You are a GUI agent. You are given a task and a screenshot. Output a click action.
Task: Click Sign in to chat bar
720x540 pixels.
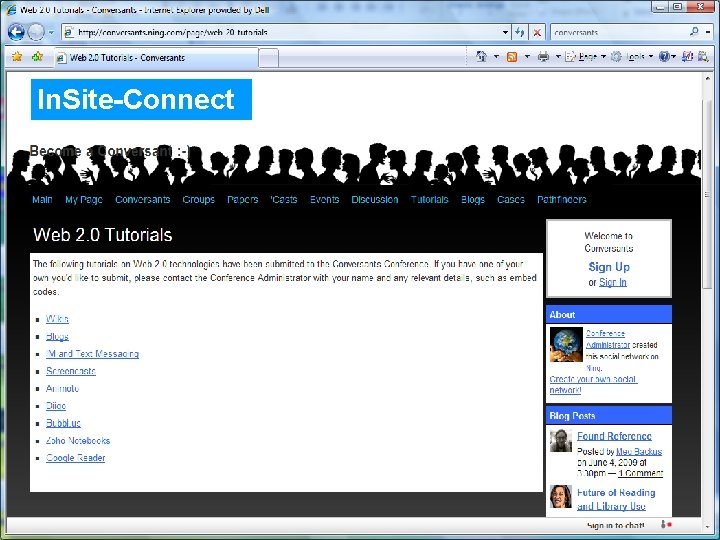pyautogui.click(x=615, y=525)
